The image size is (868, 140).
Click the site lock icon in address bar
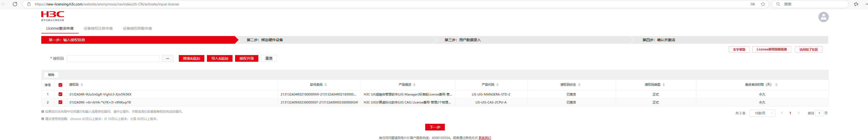pos(29,4)
